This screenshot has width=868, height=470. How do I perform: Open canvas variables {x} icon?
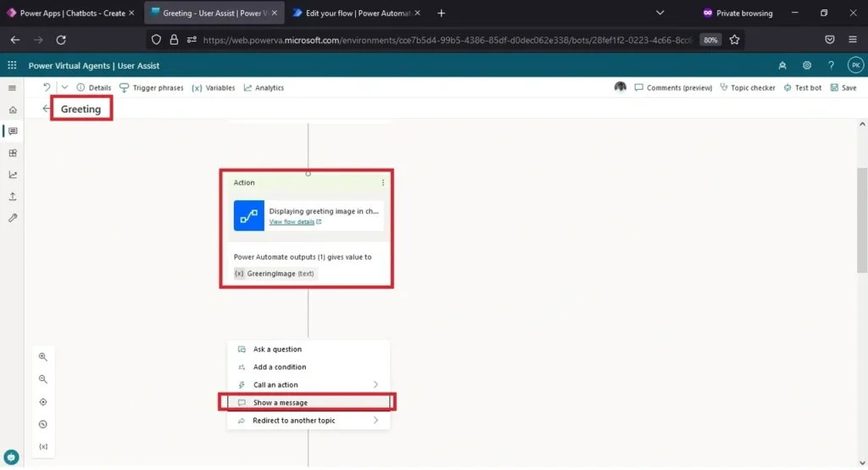tap(43, 446)
